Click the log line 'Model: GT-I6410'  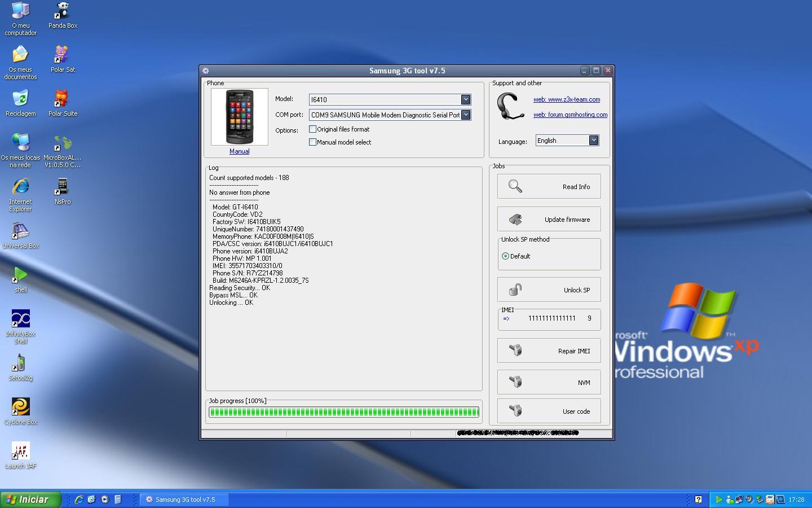tap(235, 207)
